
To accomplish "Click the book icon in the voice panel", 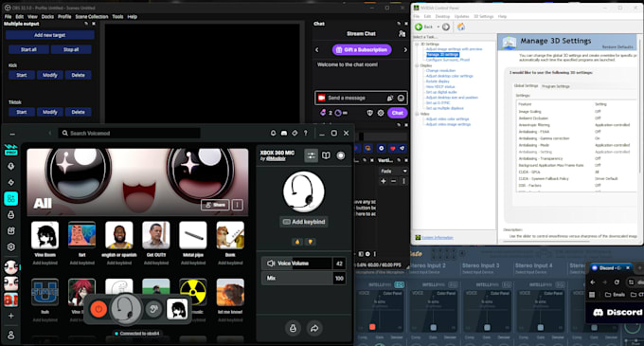I will (x=326, y=155).
